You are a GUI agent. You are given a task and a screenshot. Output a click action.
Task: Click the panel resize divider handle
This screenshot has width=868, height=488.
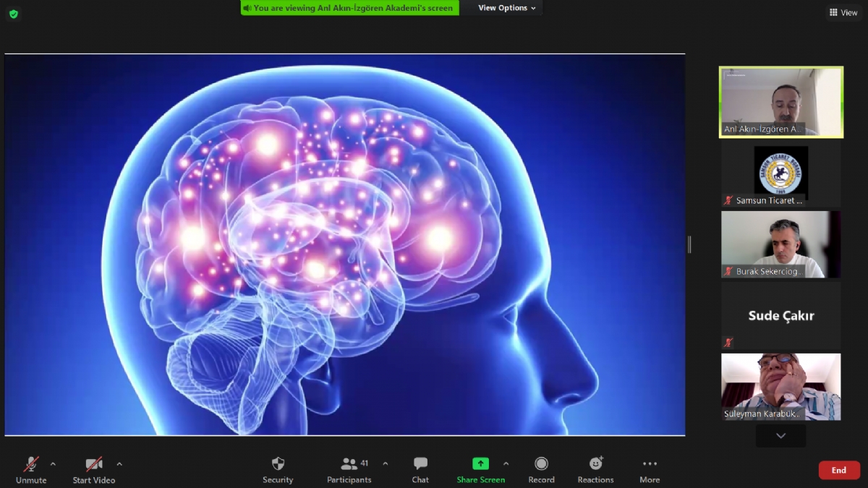(689, 244)
